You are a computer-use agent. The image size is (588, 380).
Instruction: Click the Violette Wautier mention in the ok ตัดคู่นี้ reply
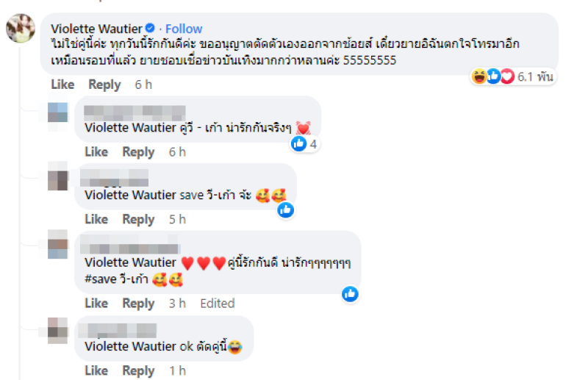click(130, 346)
